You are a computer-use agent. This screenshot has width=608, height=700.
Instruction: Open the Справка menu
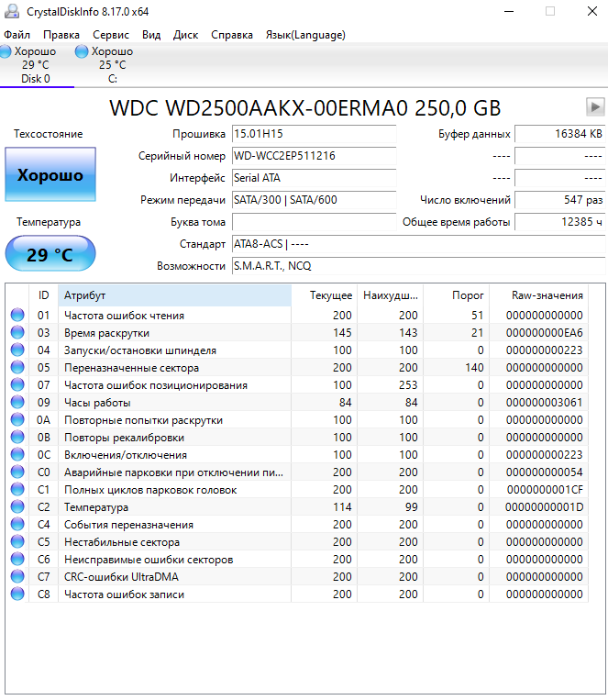tap(232, 35)
